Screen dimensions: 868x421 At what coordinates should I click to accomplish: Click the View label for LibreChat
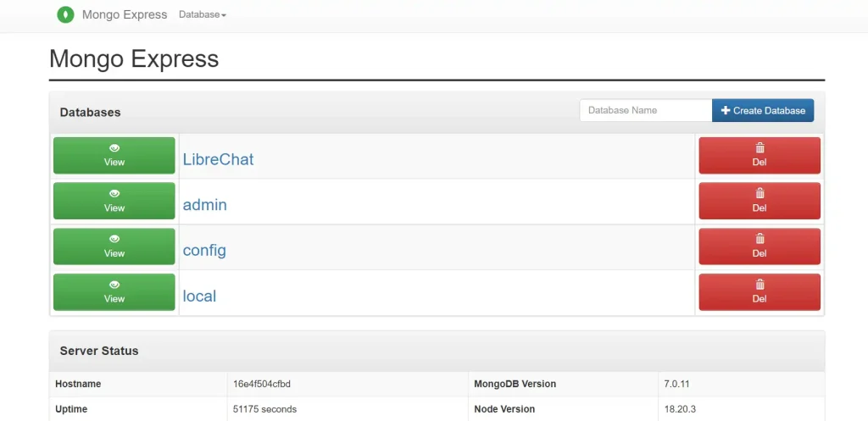(x=114, y=163)
